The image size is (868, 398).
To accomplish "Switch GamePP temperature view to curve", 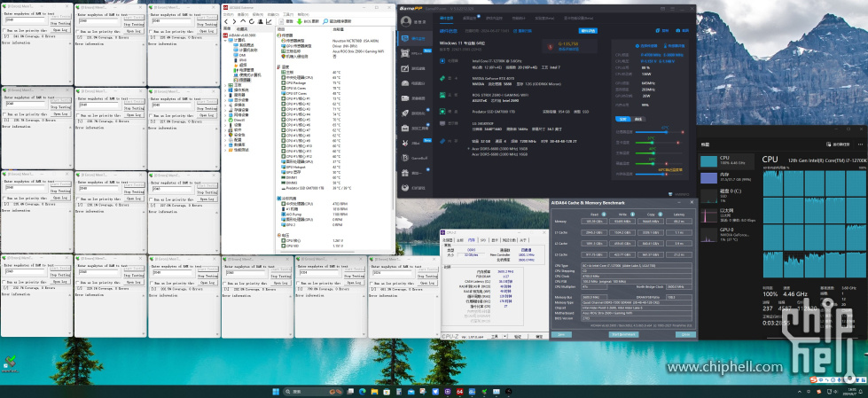I will (x=638, y=119).
